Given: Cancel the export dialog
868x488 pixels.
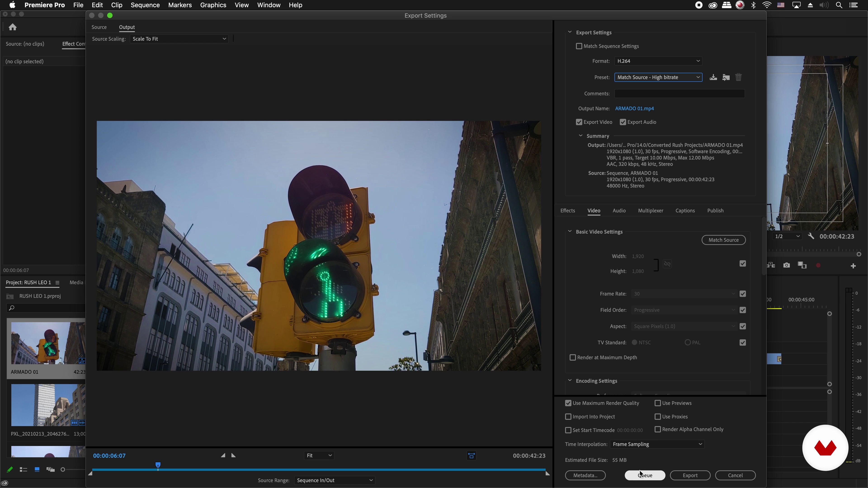Looking at the screenshot, I should pyautogui.click(x=735, y=475).
